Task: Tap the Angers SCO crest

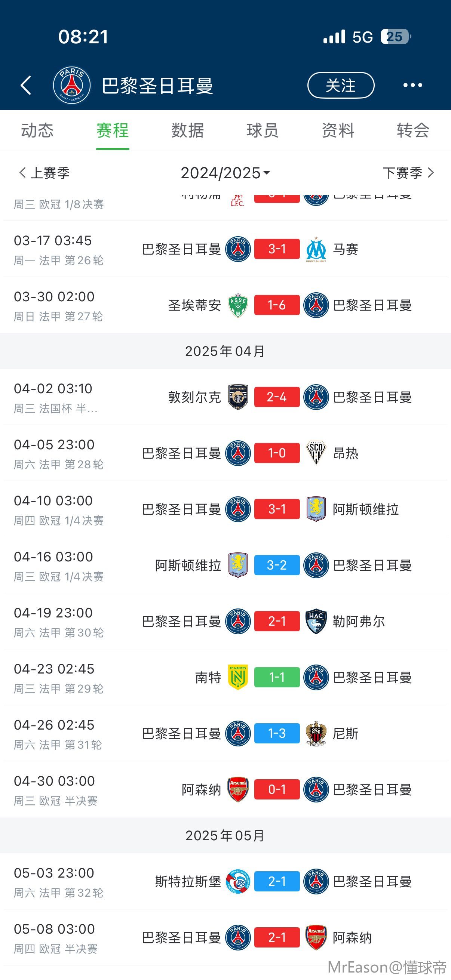Action: (316, 453)
